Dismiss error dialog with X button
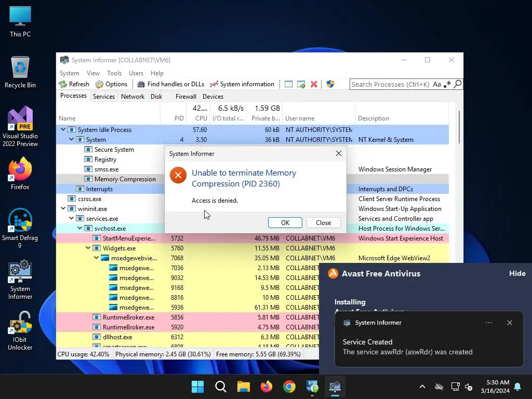 339,153
